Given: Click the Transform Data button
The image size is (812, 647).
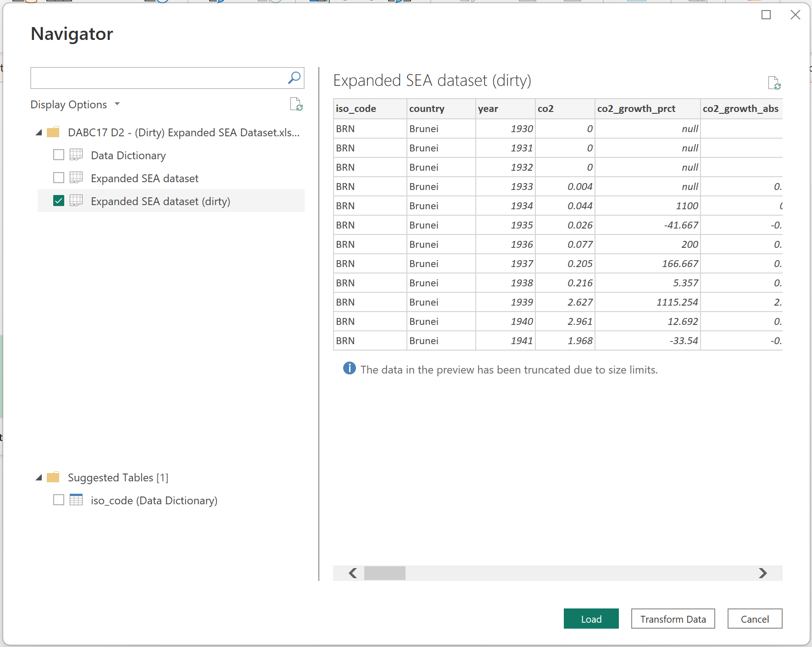Looking at the screenshot, I should (x=673, y=619).
